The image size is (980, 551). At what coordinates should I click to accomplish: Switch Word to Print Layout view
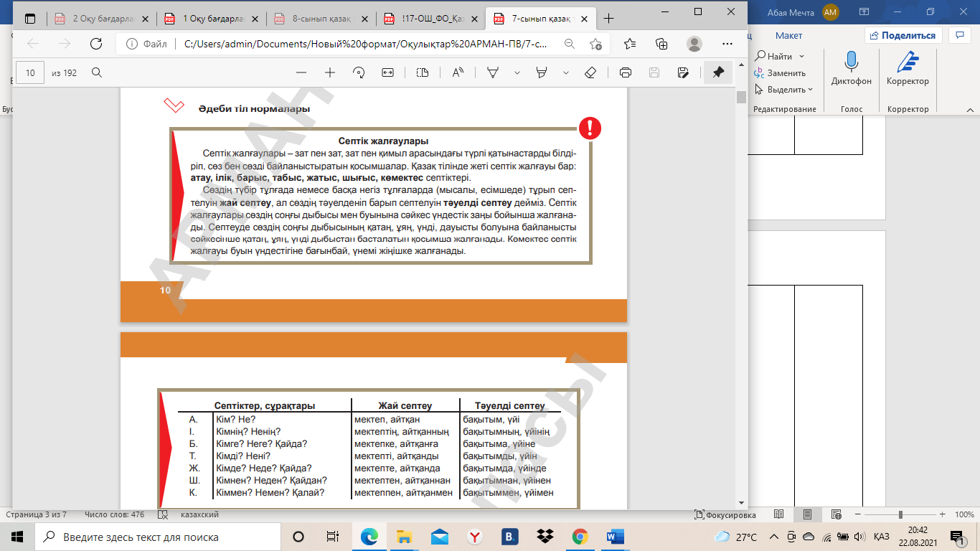point(807,514)
